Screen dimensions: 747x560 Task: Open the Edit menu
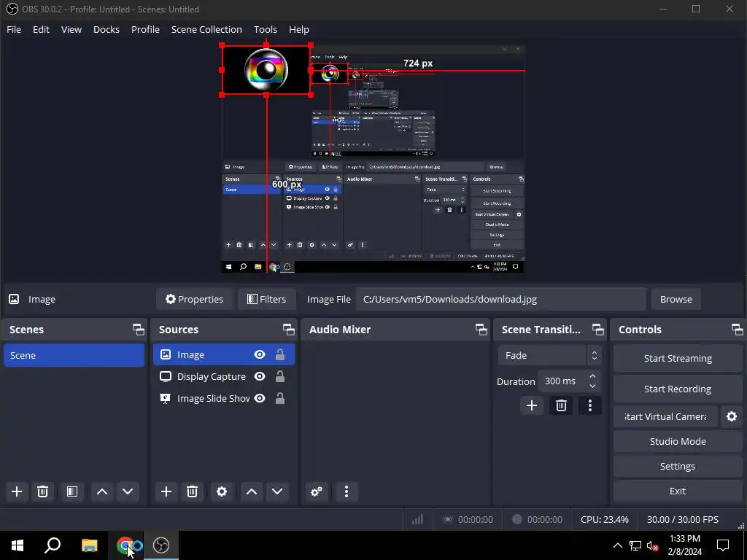click(41, 29)
